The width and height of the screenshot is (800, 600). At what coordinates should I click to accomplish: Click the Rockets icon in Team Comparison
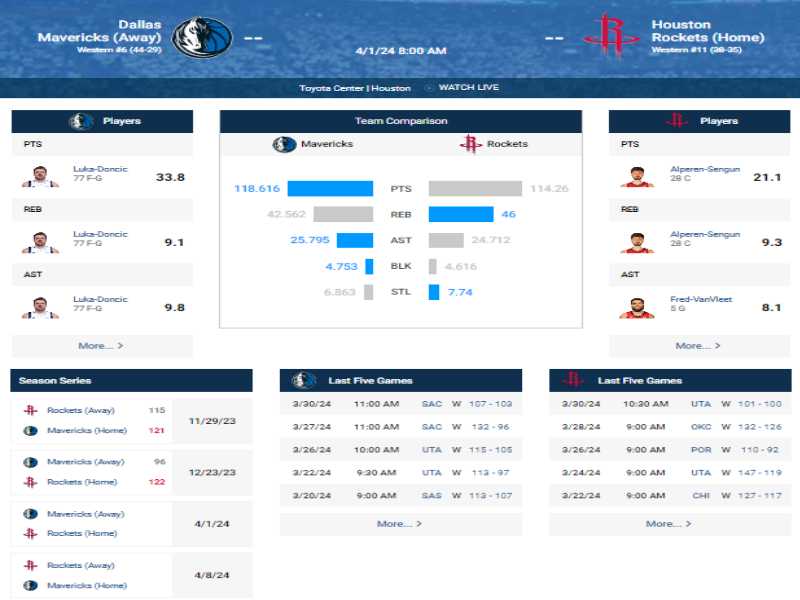tap(470, 144)
